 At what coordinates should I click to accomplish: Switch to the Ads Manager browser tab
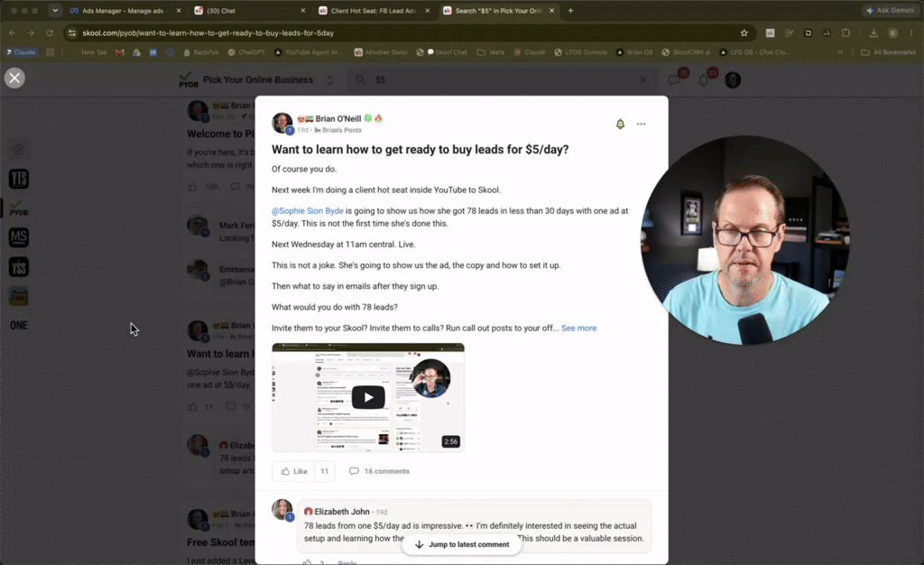[x=125, y=11]
